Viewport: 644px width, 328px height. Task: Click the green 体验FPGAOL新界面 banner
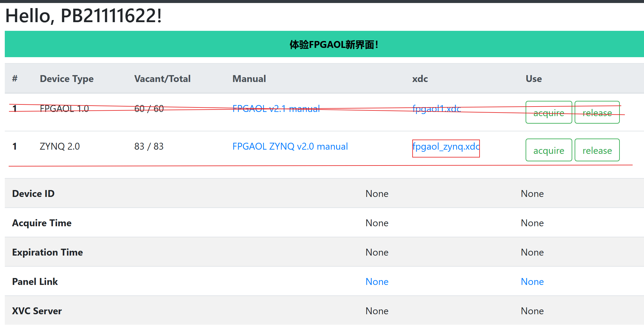[x=333, y=45]
